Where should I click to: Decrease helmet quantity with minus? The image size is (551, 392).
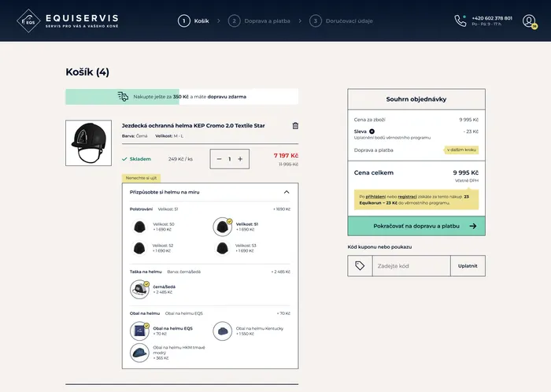[x=220, y=159]
